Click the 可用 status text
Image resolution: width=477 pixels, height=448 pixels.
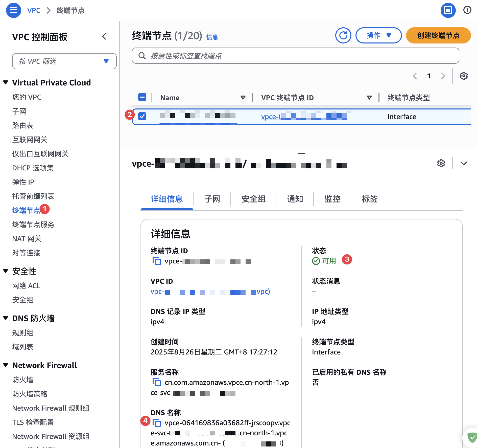[329, 261]
